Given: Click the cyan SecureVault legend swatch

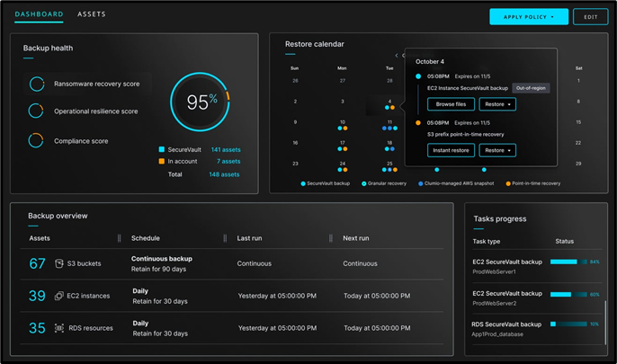Looking at the screenshot, I should pos(161,149).
